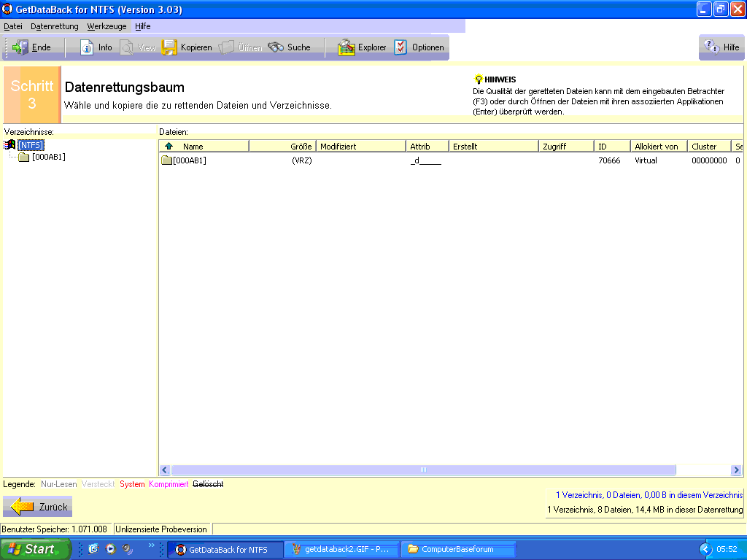
Task: Click the directory summary '1 Verzeichnis, 0 Dateien' text
Action: pos(649,495)
